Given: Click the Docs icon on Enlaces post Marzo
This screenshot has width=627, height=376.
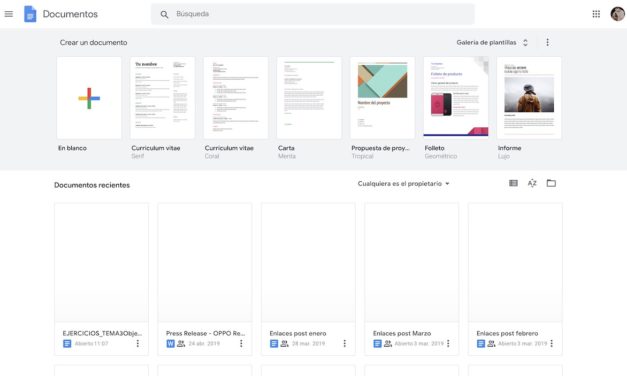Looking at the screenshot, I should [377, 343].
